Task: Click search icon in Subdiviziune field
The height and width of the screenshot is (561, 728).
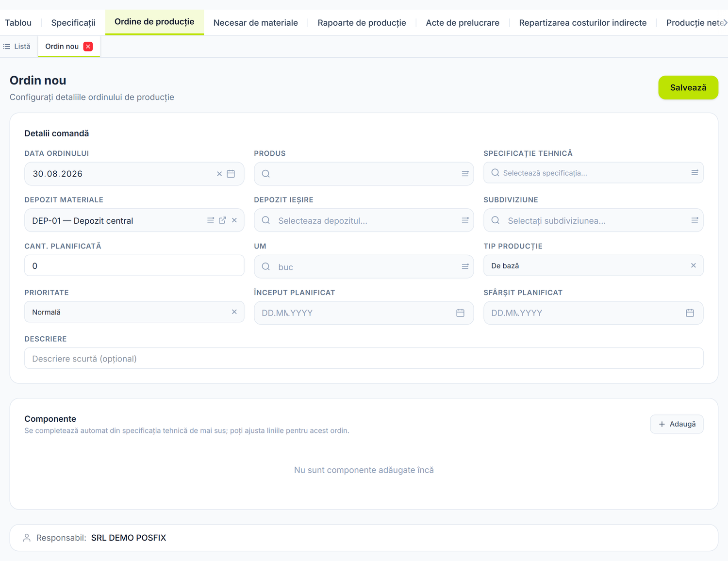Action: pos(496,220)
